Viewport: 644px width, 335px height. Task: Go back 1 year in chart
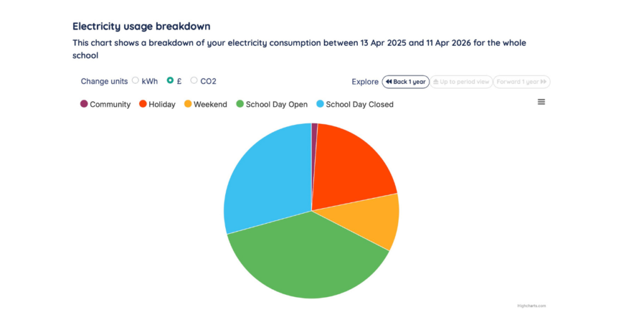[406, 82]
